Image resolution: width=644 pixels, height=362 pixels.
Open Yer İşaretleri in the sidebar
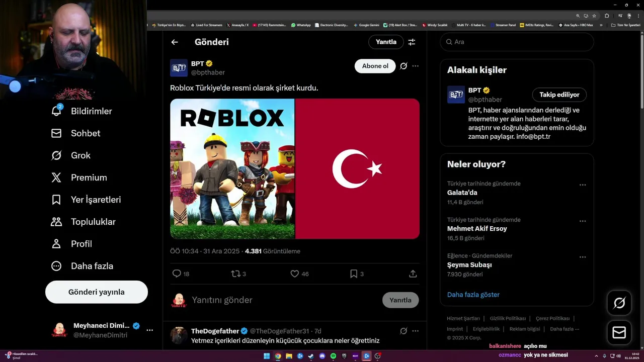(86, 200)
